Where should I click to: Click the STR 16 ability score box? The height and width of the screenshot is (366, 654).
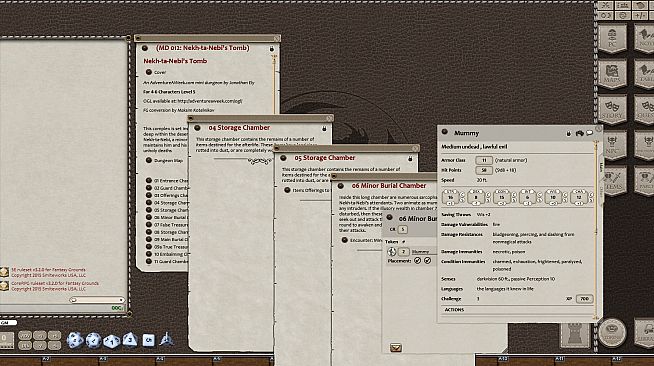[x=450, y=197]
